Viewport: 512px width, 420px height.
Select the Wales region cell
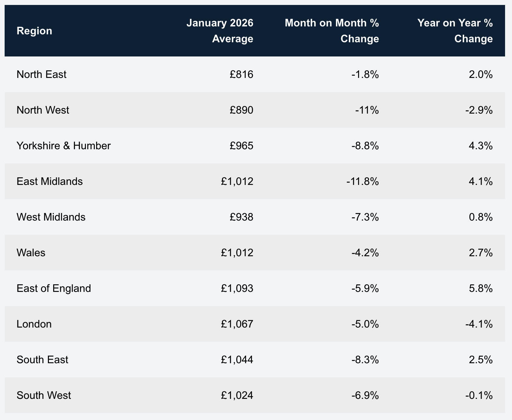(x=31, y=253)
